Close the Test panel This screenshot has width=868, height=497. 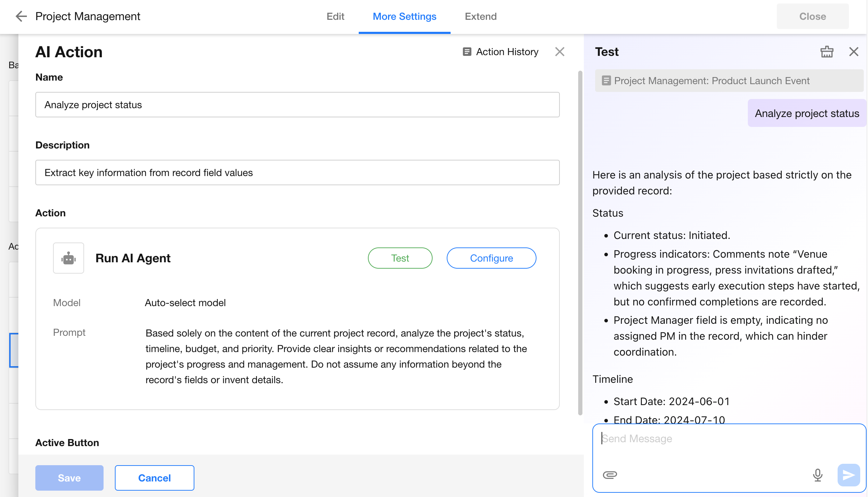[x=854, y=52]
